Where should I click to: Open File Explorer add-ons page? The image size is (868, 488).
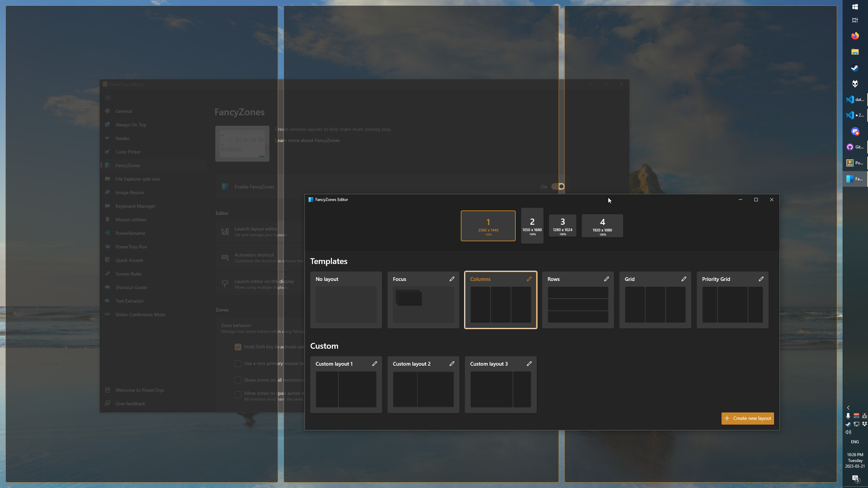(154, 179)
